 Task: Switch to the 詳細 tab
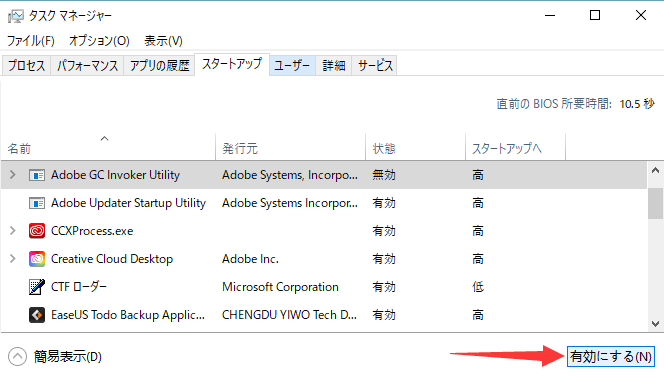point(334,65)
